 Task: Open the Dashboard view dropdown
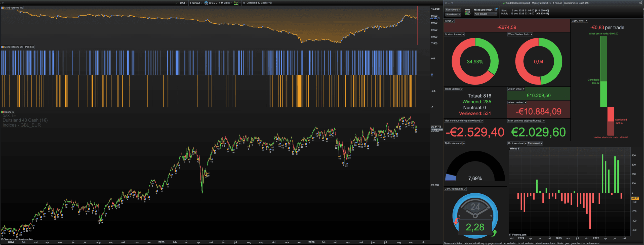(x=453, y=10)
